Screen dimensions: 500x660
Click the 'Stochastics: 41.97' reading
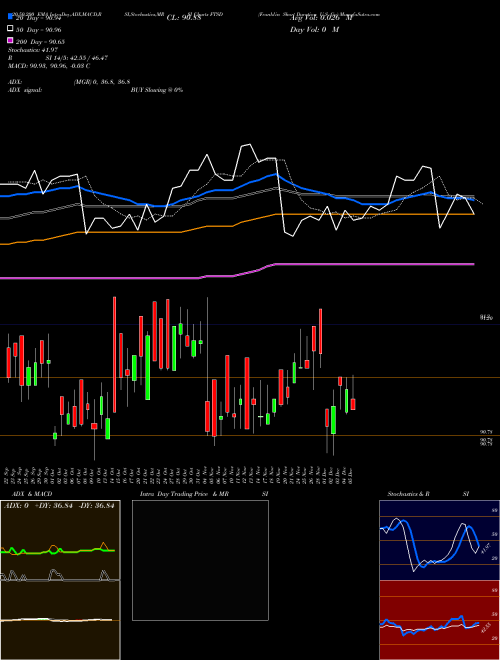[x=33, y=50]
